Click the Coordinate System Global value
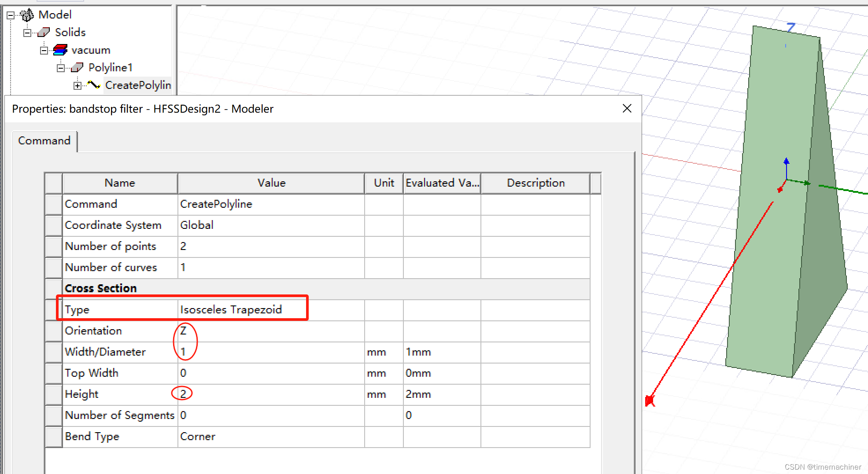This screenshot has width=868, height=474. coord(197,225)
